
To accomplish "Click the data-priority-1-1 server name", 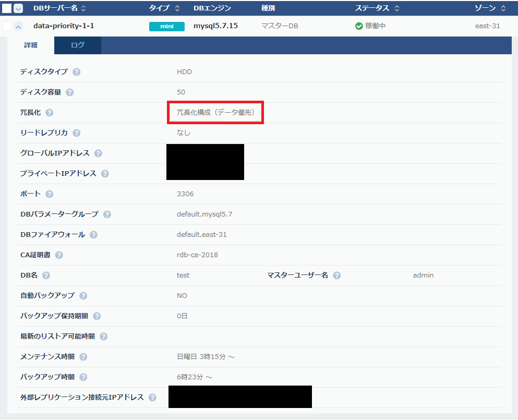I will [x=64, y=26].
